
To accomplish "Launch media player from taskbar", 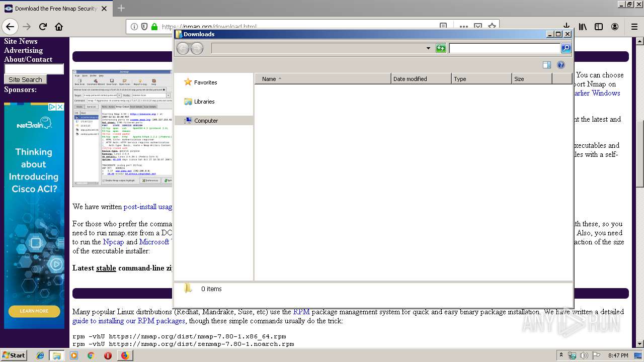I will click(x=74, y=355).
